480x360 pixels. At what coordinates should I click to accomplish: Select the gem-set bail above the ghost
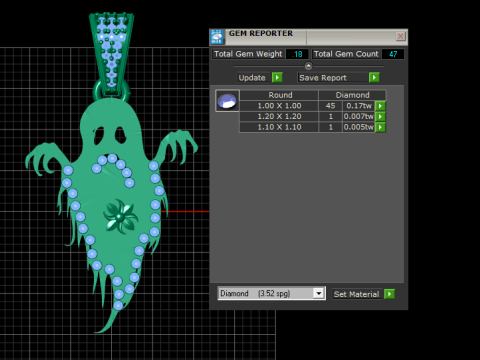coord(111,55)
